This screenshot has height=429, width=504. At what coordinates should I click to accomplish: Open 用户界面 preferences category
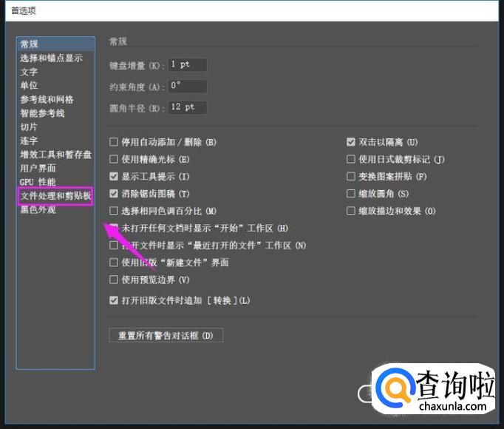coord(38,168)
